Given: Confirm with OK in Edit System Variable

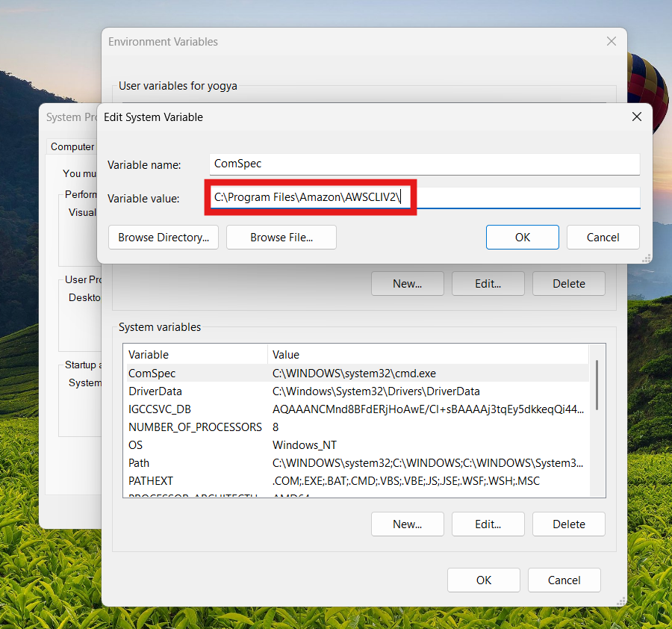Looking at the screenshot, I should tap(522, 238).
